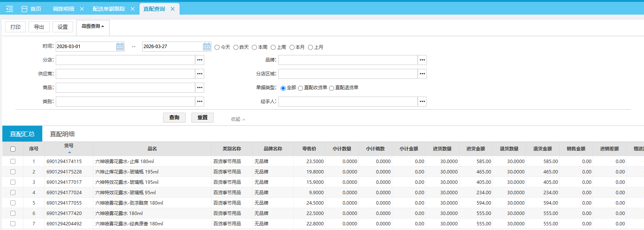Choose the 直配收货单 document type
The width and height of the screenshot is (644, 230).
click(x=301, y=88)
